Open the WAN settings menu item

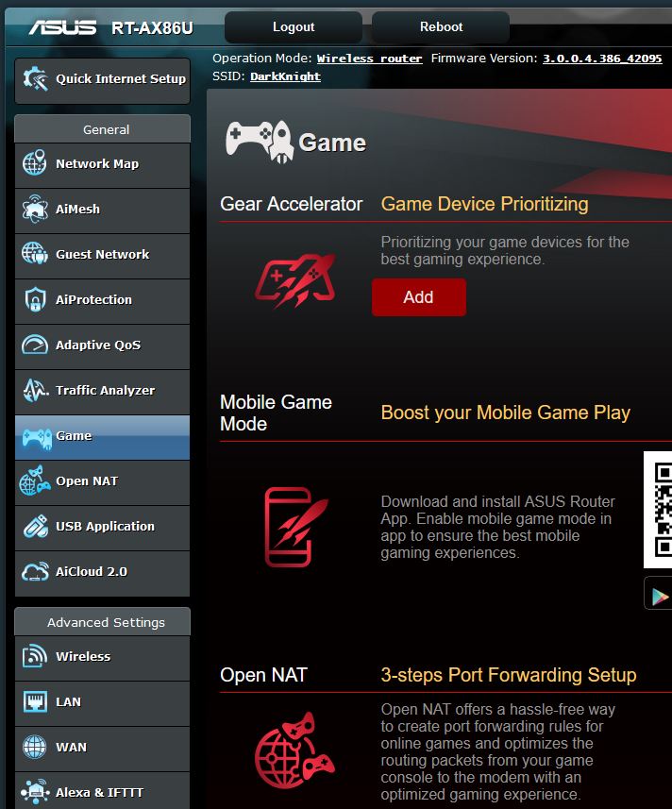102,749
